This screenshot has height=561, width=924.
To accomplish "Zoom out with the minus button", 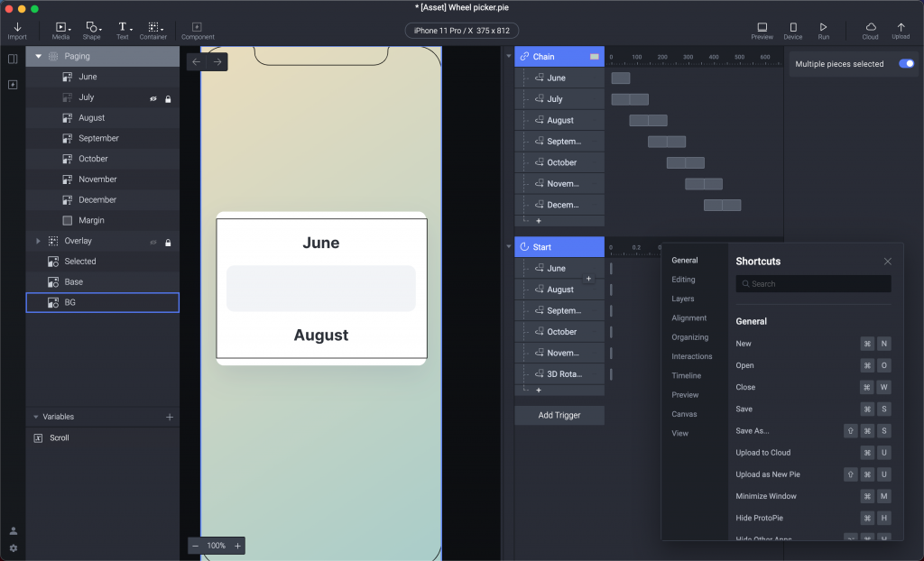I will pos(196,546).
